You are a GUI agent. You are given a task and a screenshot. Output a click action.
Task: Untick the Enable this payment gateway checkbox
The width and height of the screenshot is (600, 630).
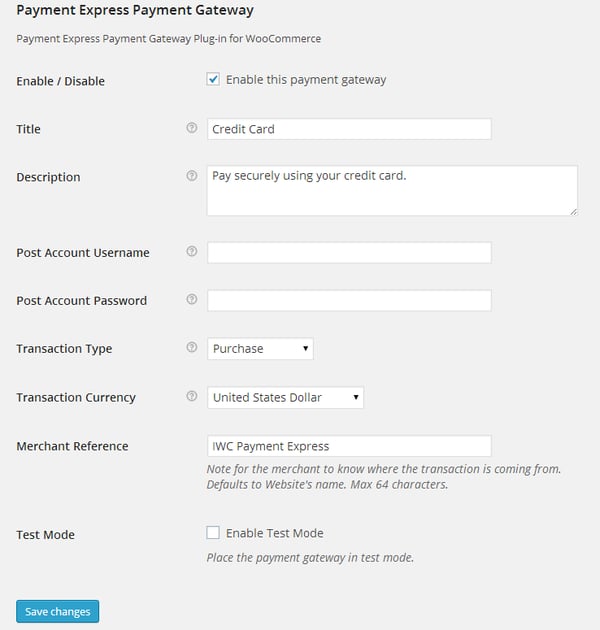pyautogui.click(x=213, y=80)
